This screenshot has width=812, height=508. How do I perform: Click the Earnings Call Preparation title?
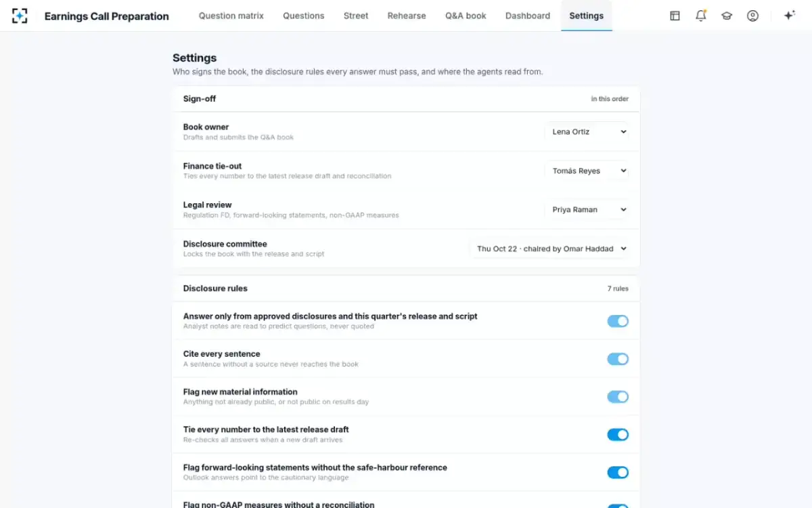pos(107,16)
